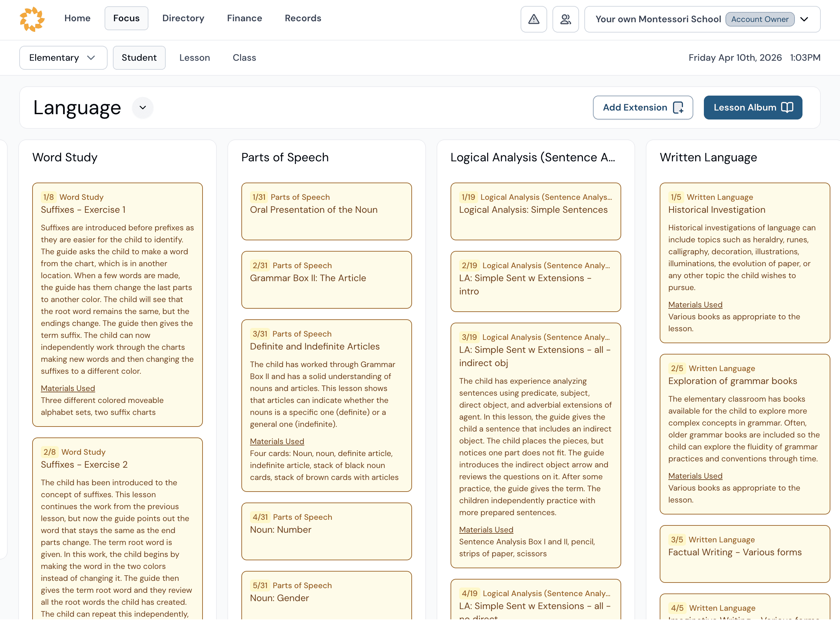Screen dimensions: 840x626
Task: Open Oral Presentation of the Noun lesson
Action: pos(326,211)
